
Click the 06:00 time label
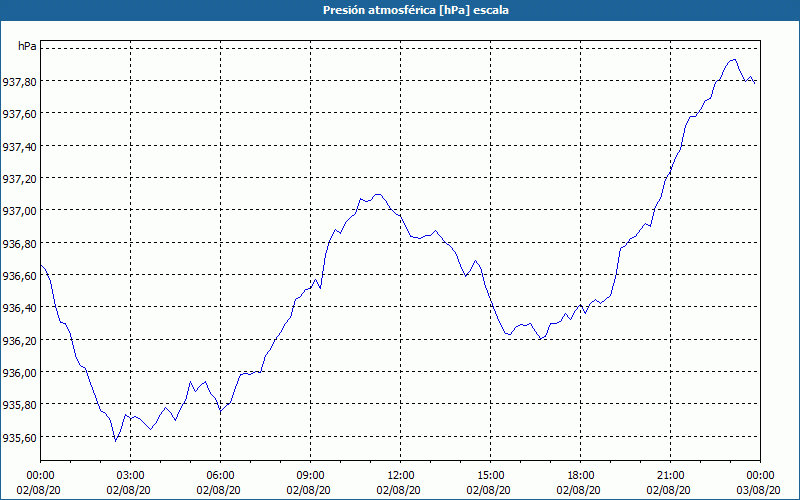(x=220, y=475)
